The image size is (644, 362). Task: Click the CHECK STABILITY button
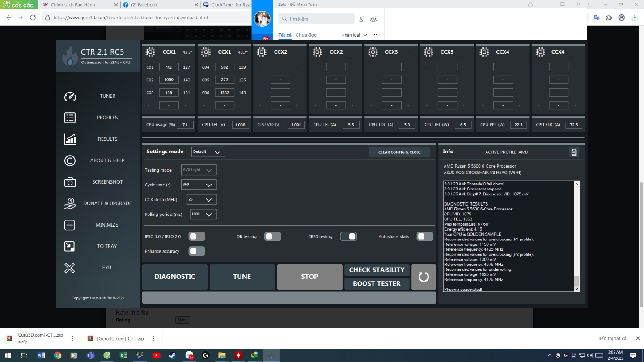[x=377, y=270]
